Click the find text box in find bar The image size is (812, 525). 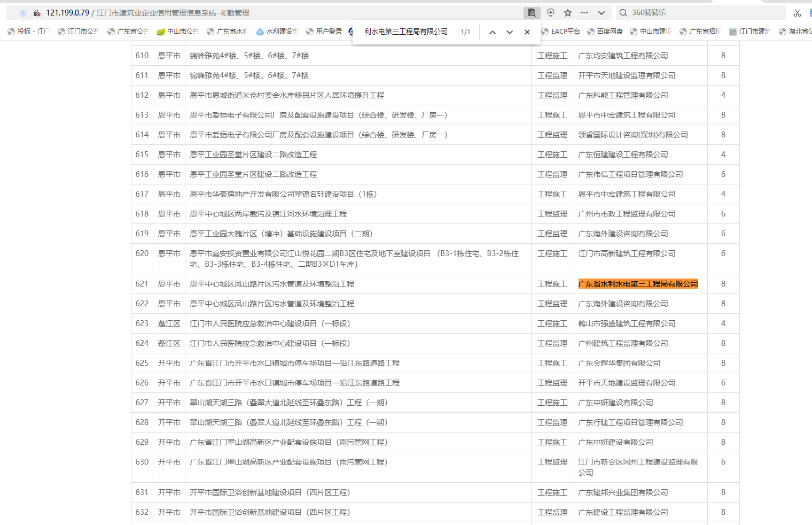coord(406,32)
